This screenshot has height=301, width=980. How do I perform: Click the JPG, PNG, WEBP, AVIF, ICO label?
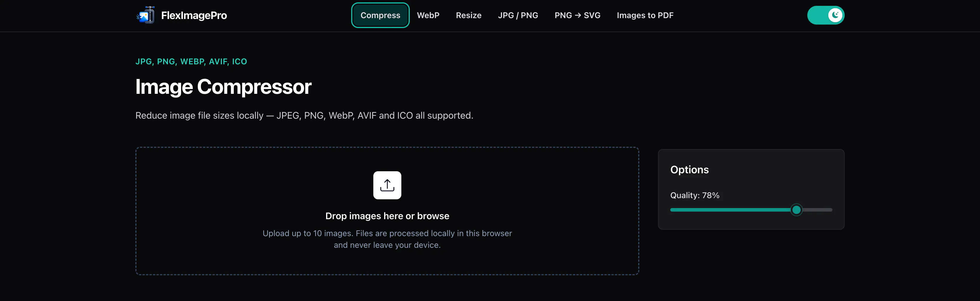[x=191, y=61]
